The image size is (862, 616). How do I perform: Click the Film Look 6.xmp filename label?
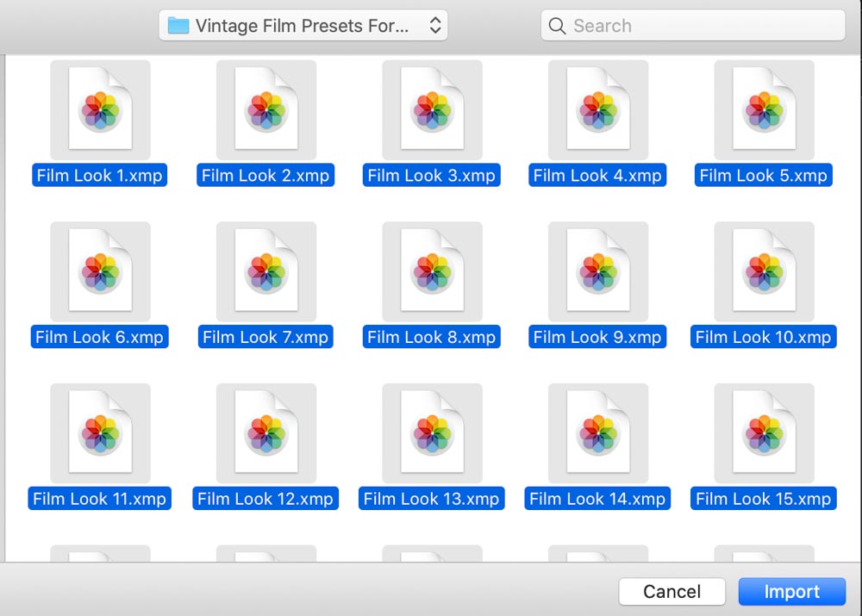pos(99,337)
